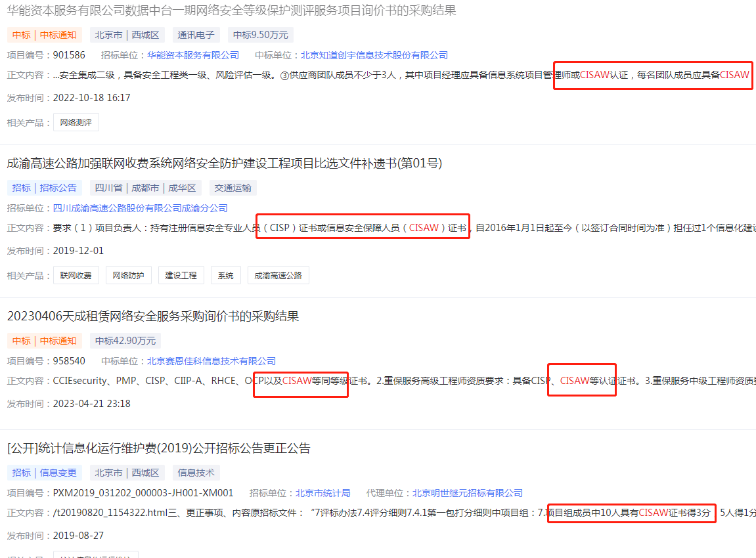Screen dimensions: 756x558
Task: Click the 成渝高速公路 related product tag
Action: (278, 275)
